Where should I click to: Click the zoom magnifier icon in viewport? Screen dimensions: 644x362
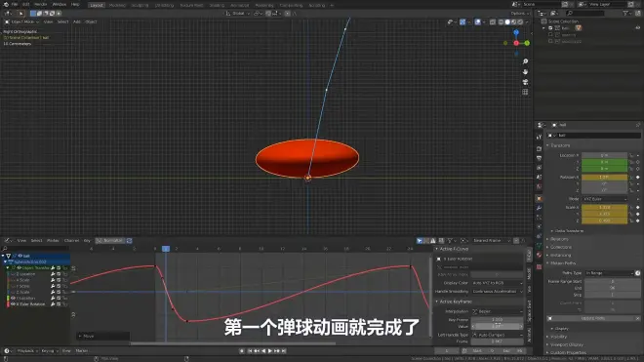pyautogui.click(x=525, y=61)
